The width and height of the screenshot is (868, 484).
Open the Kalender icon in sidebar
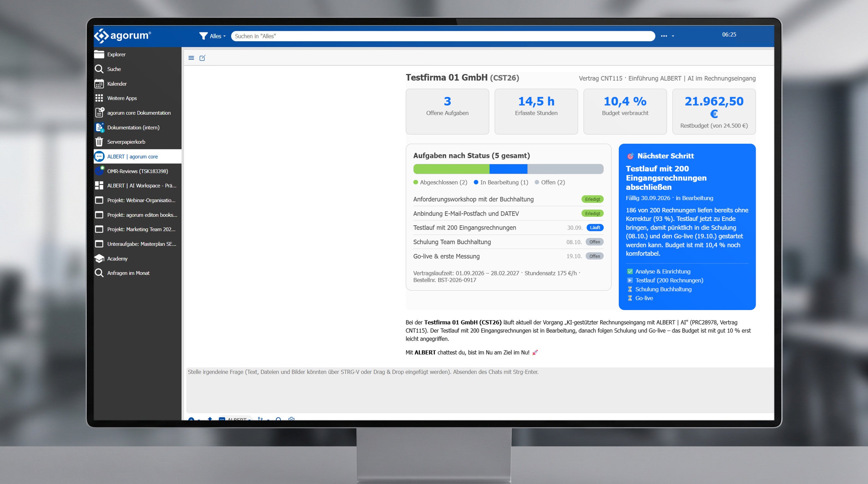pyautogui.click(x=99, y=84)
